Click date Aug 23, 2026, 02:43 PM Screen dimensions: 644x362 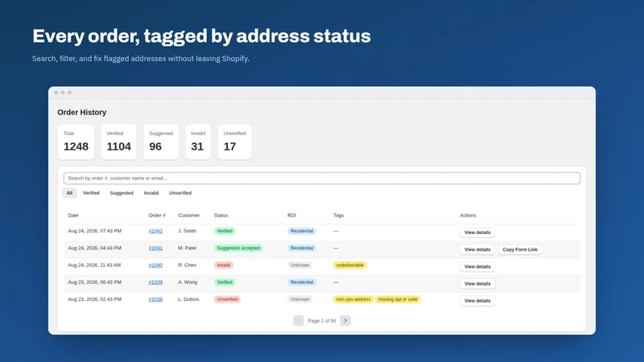point(94,299)
